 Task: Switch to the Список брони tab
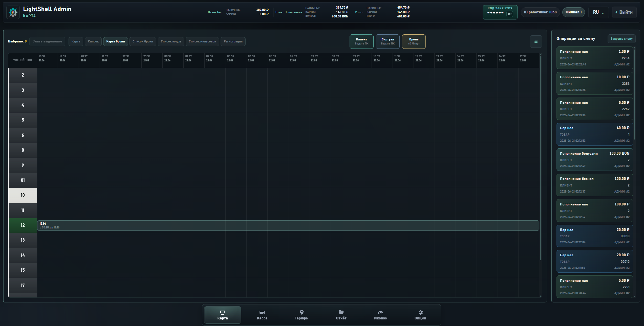(x=143, y=41)
